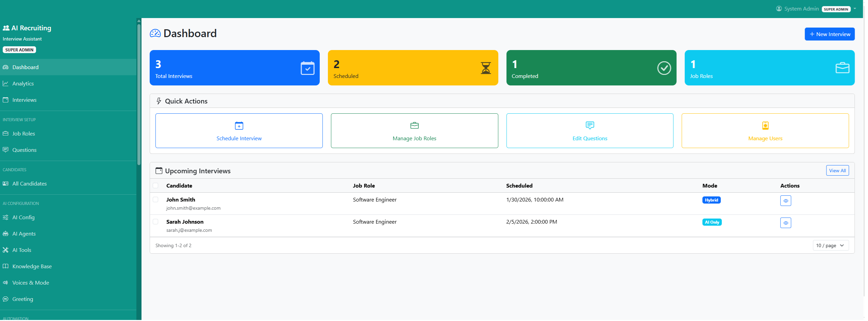Click the New Interview button

(x=830, y=34)
